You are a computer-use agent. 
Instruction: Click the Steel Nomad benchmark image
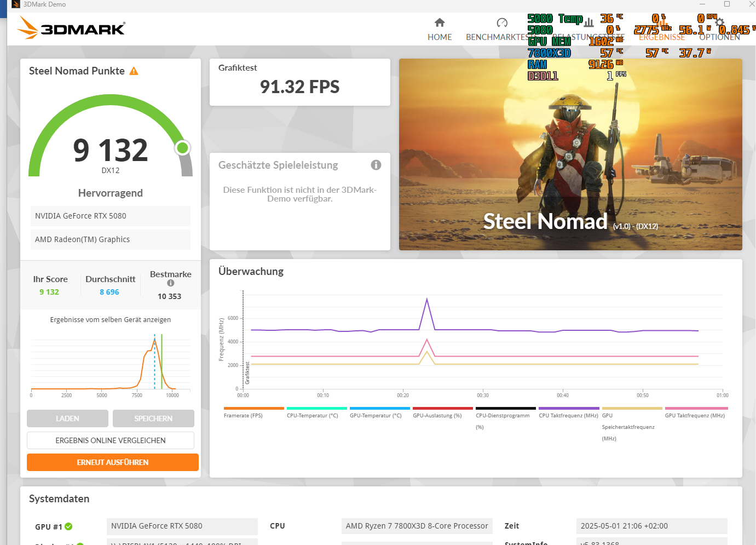coord(570,154)
